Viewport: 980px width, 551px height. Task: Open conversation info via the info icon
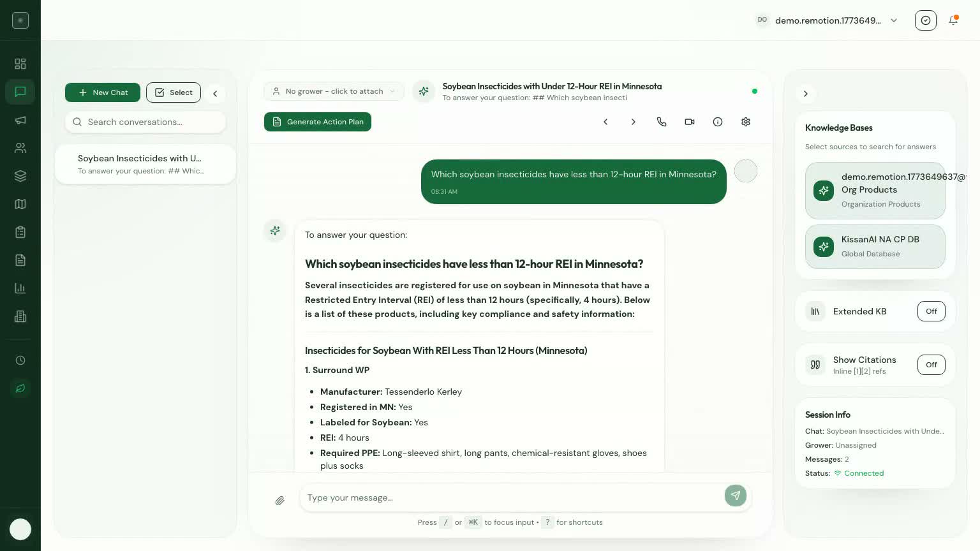[718, 122]
